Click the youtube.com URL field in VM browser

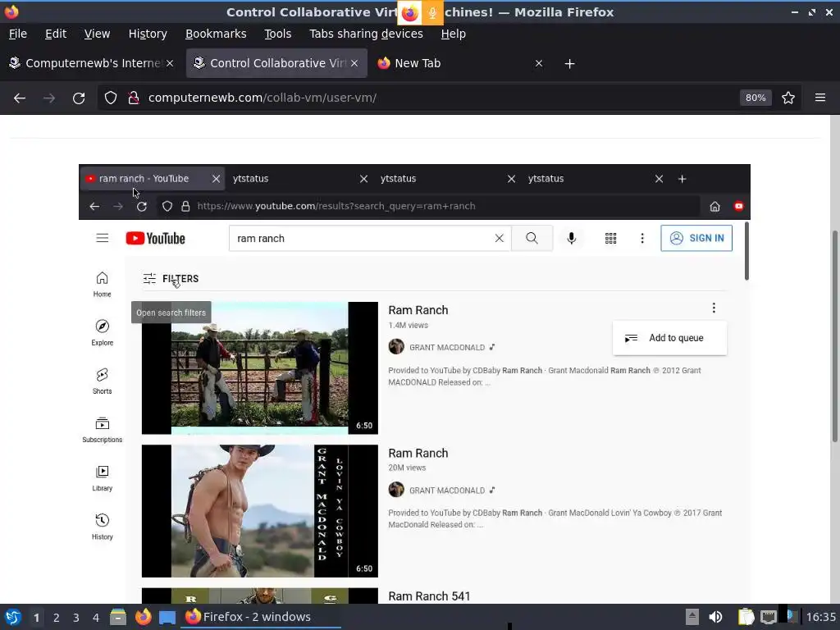point(428,206)
